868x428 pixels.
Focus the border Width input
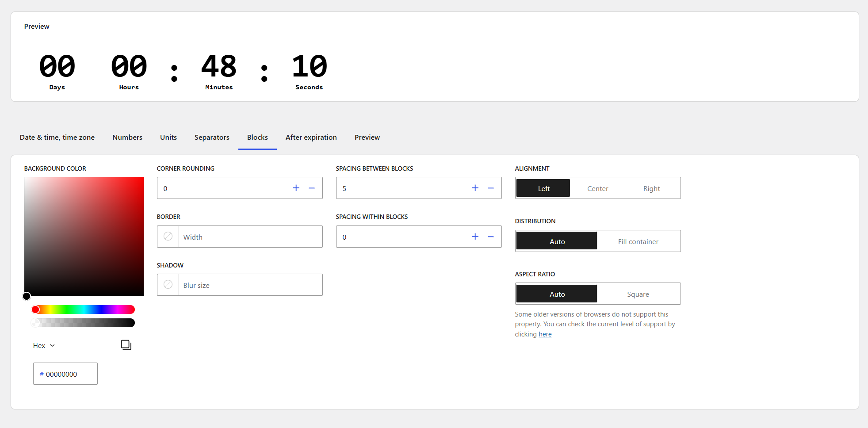pyautogui.click(x=250, y=237)
